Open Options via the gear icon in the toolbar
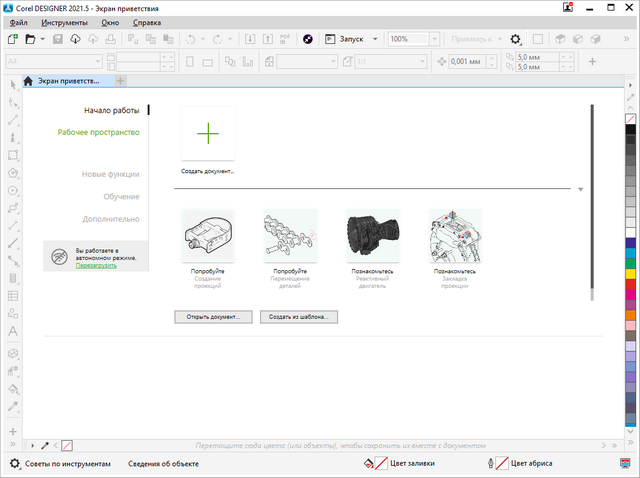 tap(515, 39)
